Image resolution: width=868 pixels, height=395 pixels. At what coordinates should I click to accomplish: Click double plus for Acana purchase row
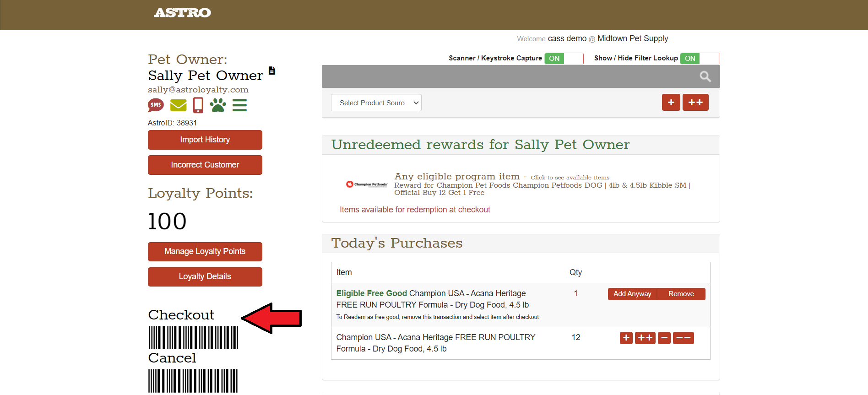click(645, 338)
